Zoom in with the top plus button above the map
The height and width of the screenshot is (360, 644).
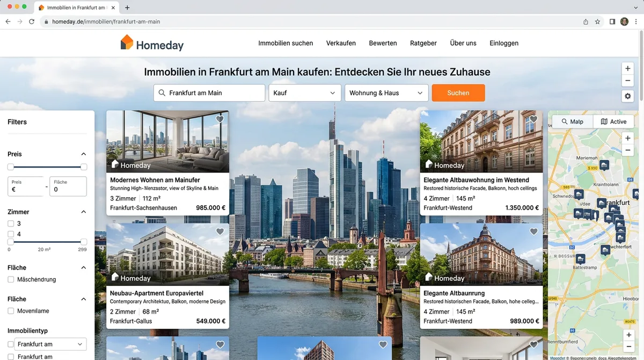(x=628, y=69)
